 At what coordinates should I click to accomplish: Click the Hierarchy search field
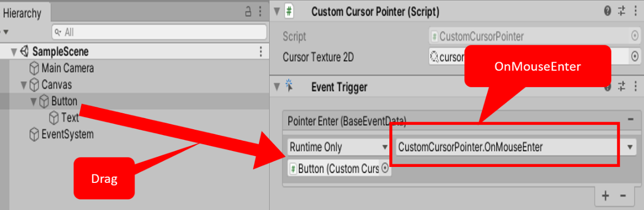point(159,32)
